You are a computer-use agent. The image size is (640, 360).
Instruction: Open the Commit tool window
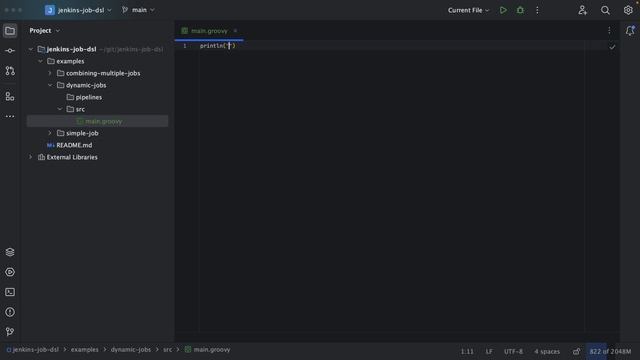pos(10,51)
